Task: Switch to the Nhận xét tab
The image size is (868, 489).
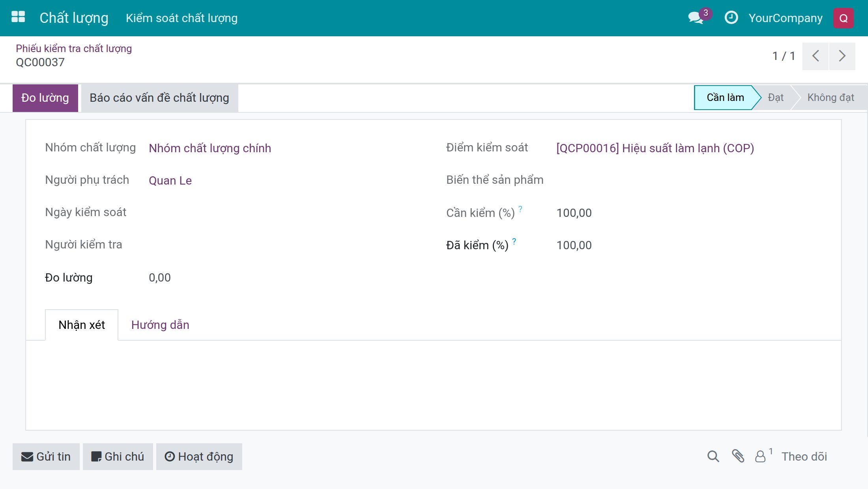Action: (x=82, y=325)
